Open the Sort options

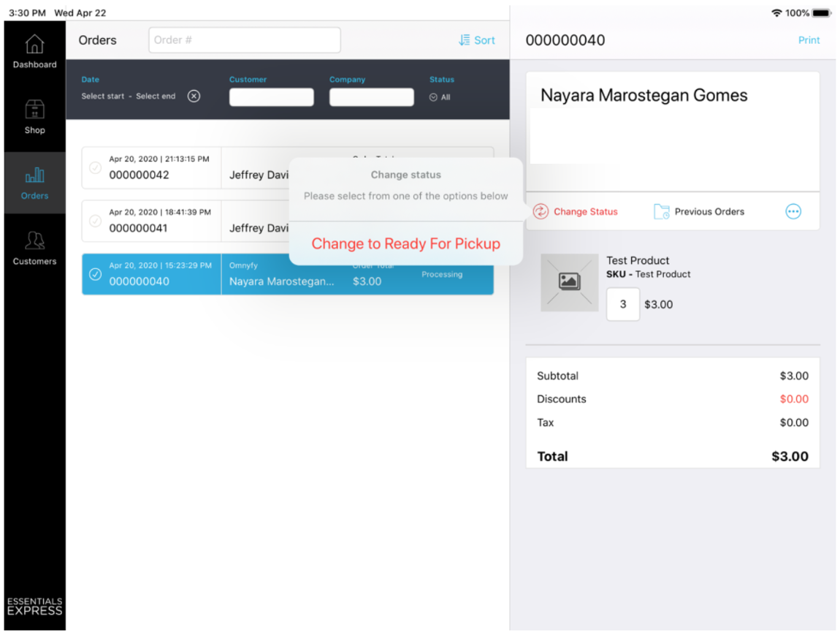(477, 40)
